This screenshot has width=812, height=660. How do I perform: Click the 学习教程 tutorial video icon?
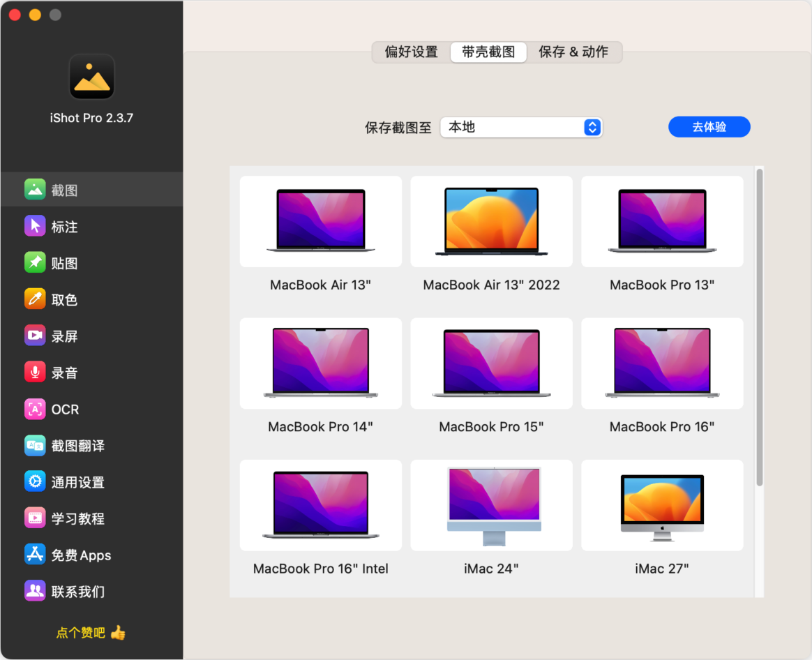click(x=35, y=518)
